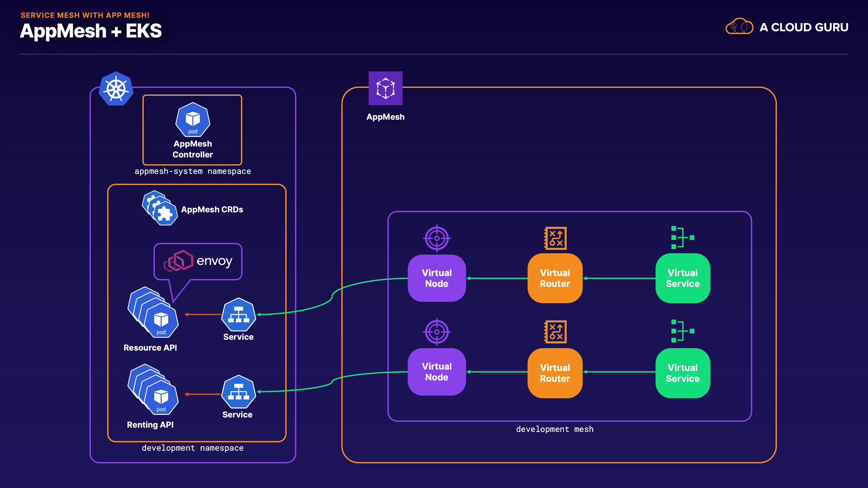This screenshot has width=868, height=488.
Task: Click the top Virtual Node target icon
Action: point(437,238)
